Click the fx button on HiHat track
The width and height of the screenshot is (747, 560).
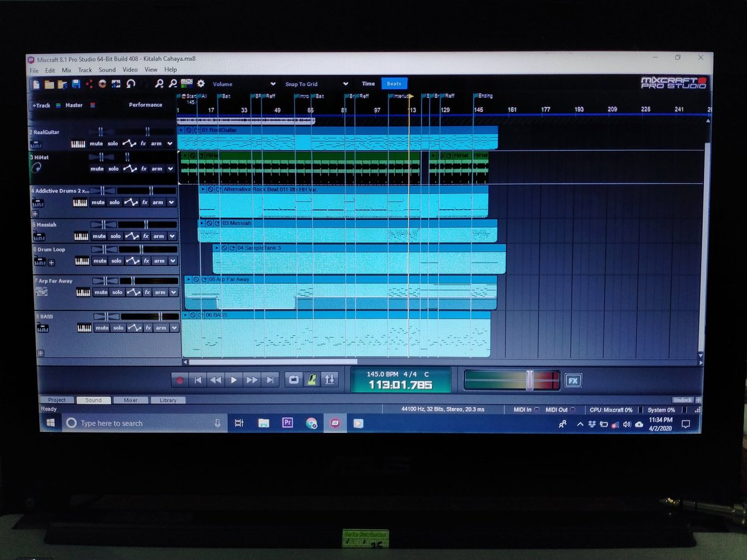tap(143, 169)
